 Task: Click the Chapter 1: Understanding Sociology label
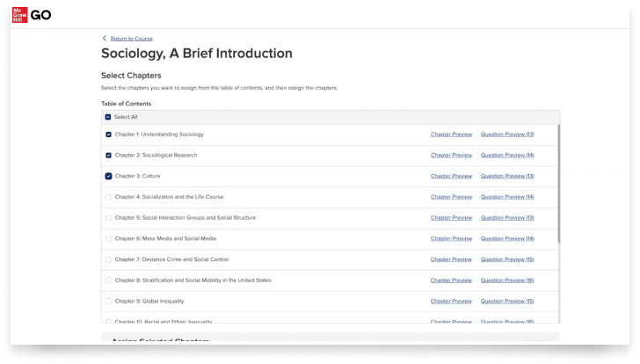159,135
